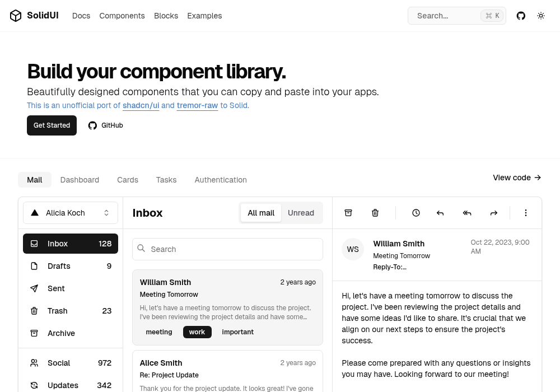This screenshot has width=560, height=392.
Task: Switch to All mail filter
Action: [x=261, y=213]
